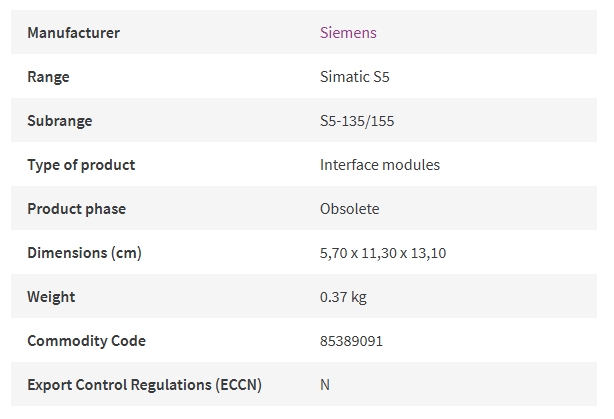This screenshot has height=419, width=614.
Task: Select the 5,70 x 11,30 x 13,10 dimensions
Action: point(383,253)
